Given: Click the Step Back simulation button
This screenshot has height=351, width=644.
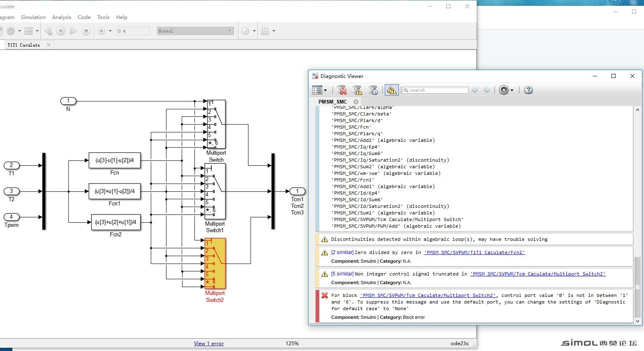Looking at the screenshot, I should pos(48,31).
